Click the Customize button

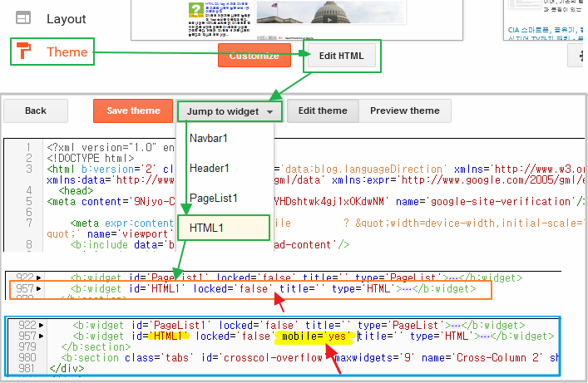pos(254,56)
